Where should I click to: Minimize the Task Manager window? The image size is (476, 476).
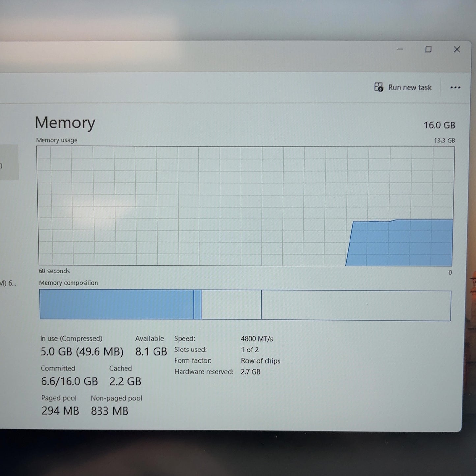(x=400, y=49)
